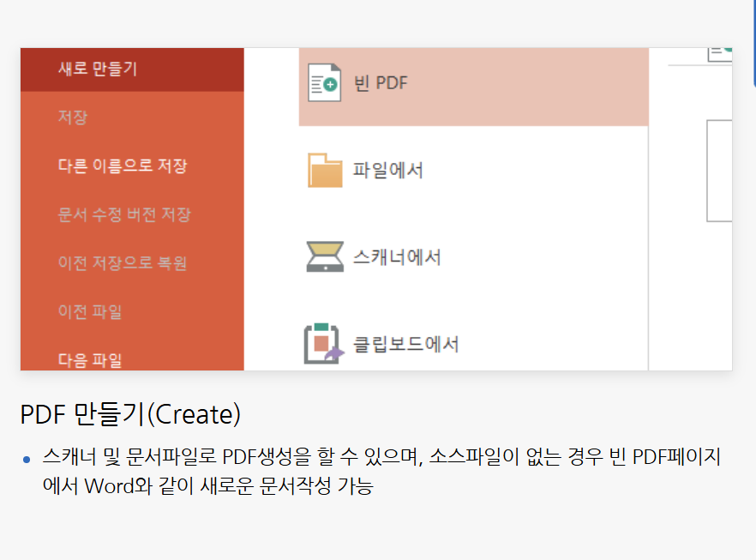
Task: Choose 파일에서 option label
Action: point(388,171)
